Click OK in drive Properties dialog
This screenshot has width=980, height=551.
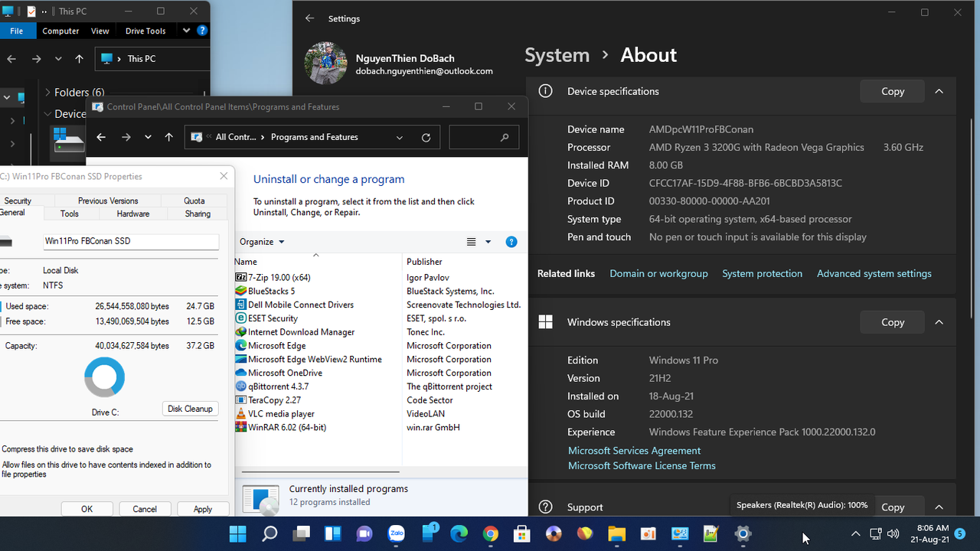[87, 509]
